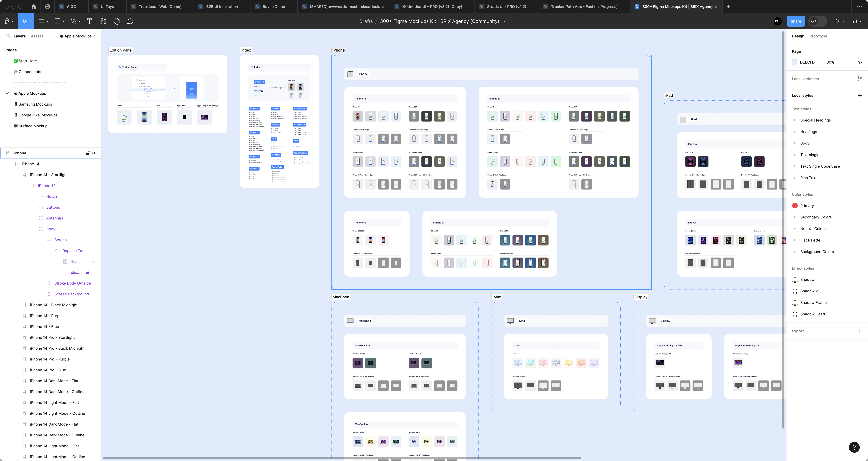Expand the Secondary Colors style group
Viewport: 868px width, 461px height.
click(x=795, y=217)
